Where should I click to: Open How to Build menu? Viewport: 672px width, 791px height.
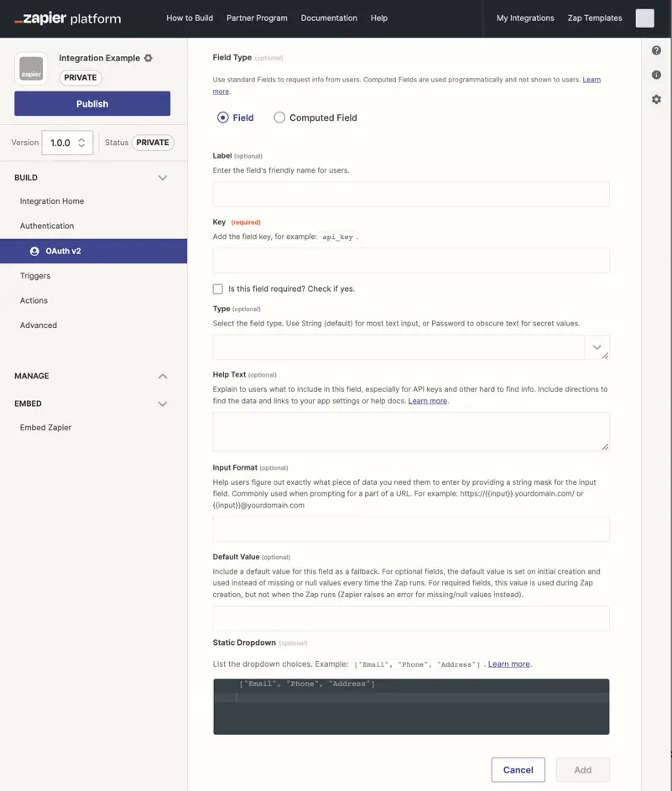[190, 18]
